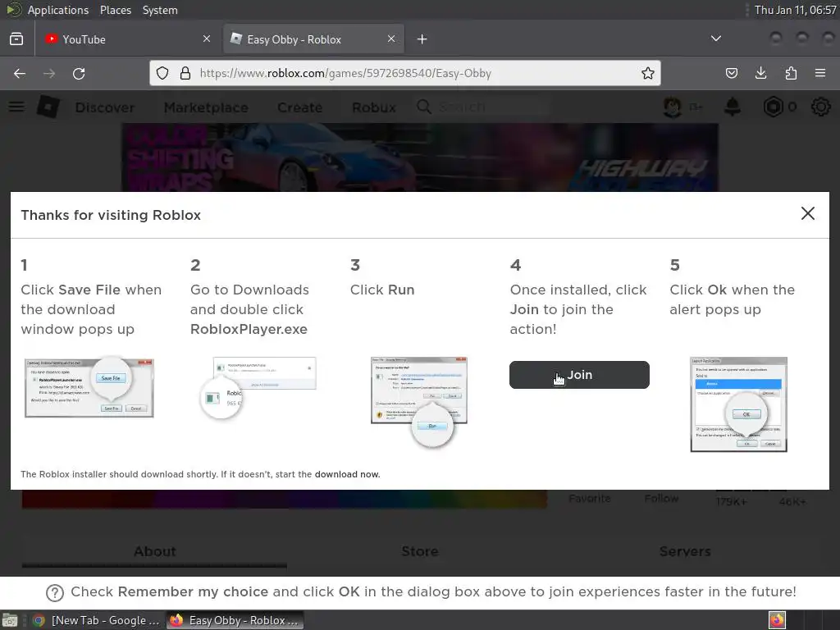840x630 pixels.
Task: Close the YouTube tab
Action: click(x=207, y=39)
